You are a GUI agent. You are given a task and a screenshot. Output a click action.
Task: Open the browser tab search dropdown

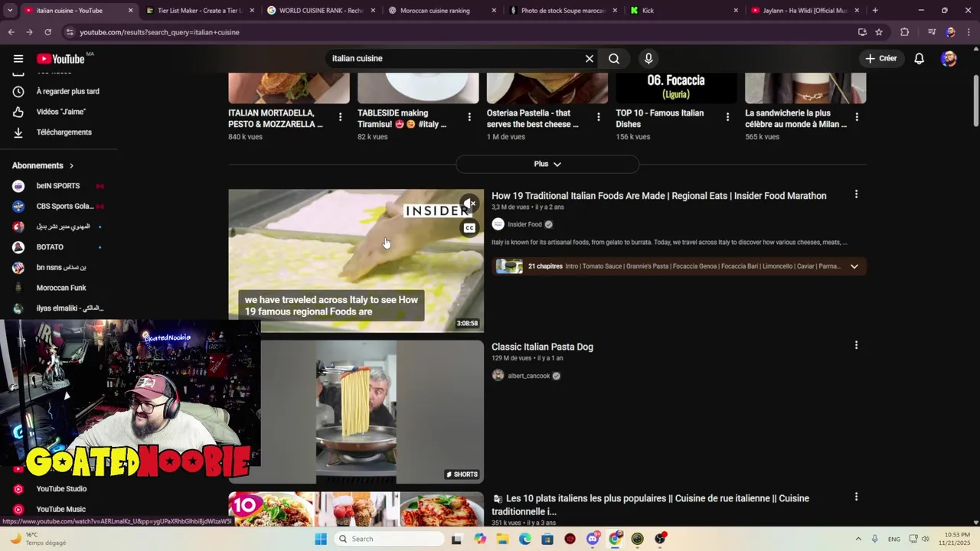coord(10,11)
